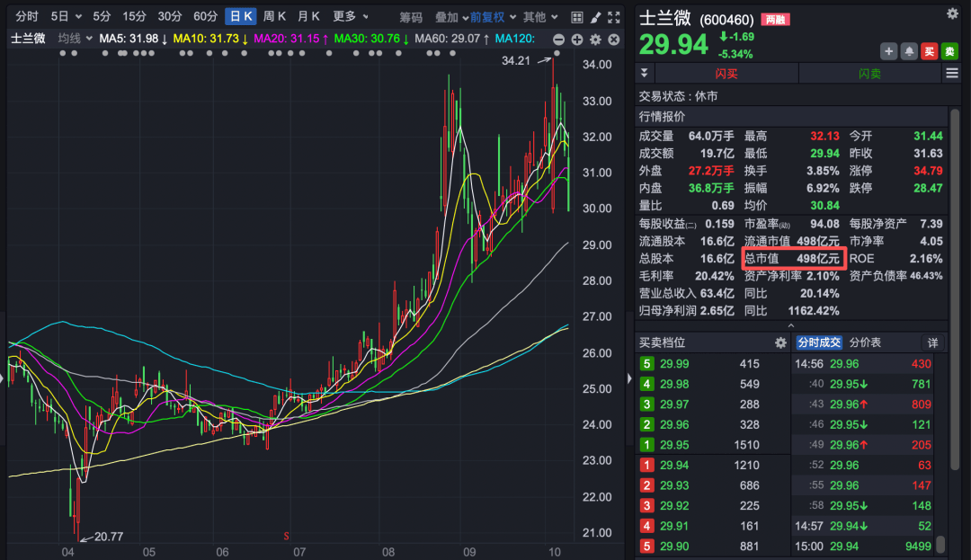Open 买卖档位 order book settings gear
This screenshot has width=971, height=560.
pyautogui.click(x=780, y=342)
